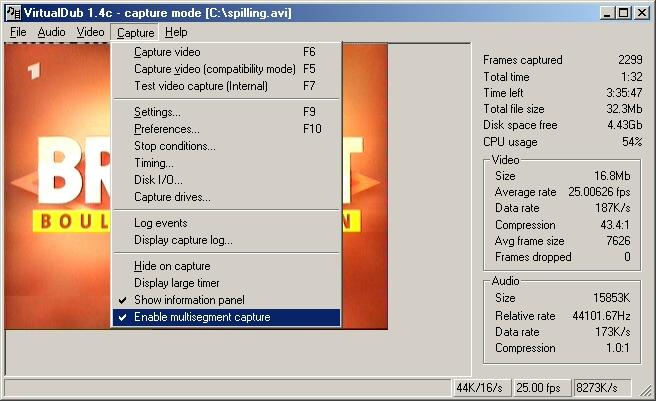
Task: Open Display capture log...
Action: point(183,240)
